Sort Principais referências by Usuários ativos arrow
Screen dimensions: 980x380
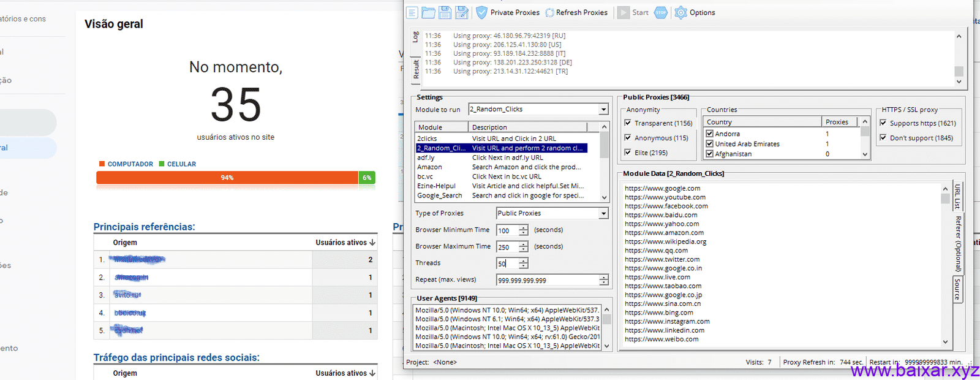(372, 243)
